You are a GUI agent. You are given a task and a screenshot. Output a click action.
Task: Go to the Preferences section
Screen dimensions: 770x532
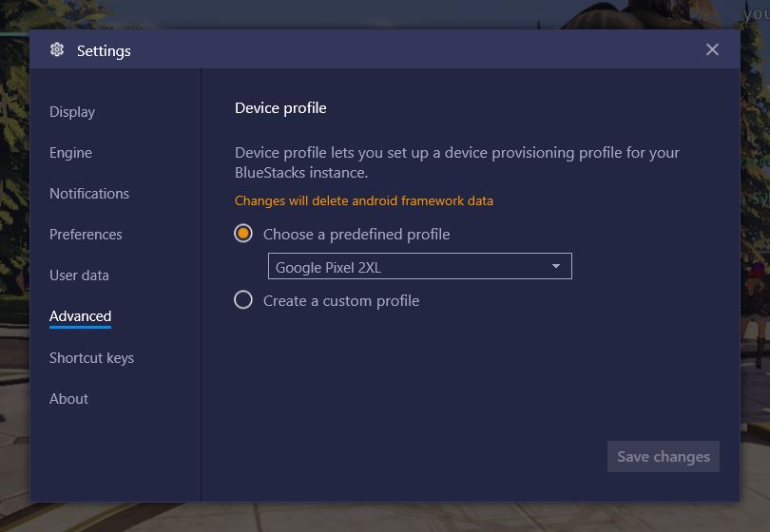[86, 234]
